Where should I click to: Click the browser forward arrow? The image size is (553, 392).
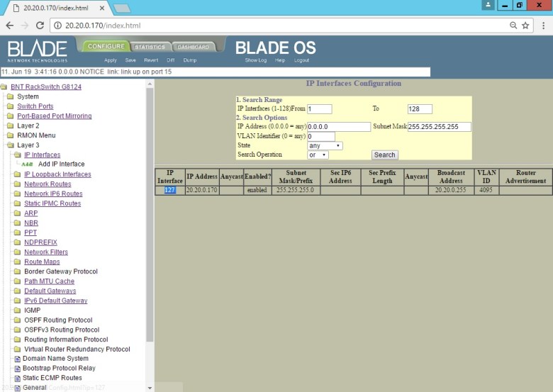[x=25, y=26]
